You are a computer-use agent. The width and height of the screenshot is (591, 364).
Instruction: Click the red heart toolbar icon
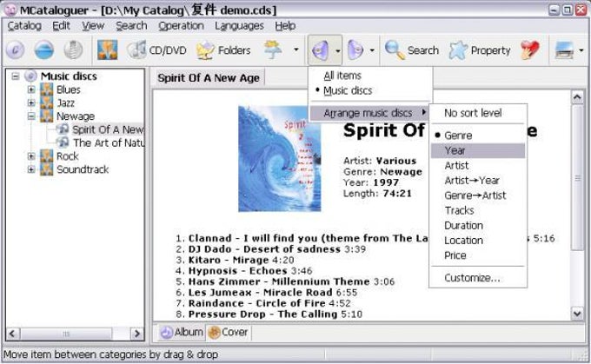[530, 50]
